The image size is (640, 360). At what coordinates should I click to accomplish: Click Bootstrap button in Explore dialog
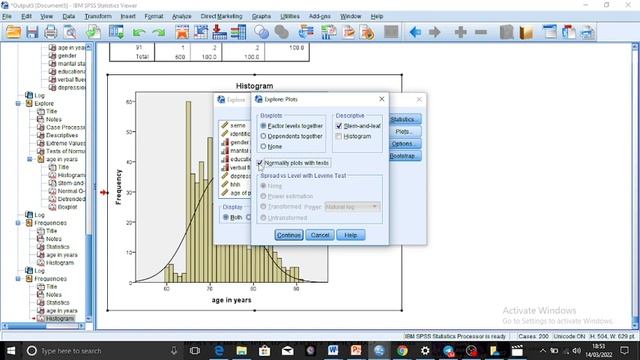click(x=405, y=156)
